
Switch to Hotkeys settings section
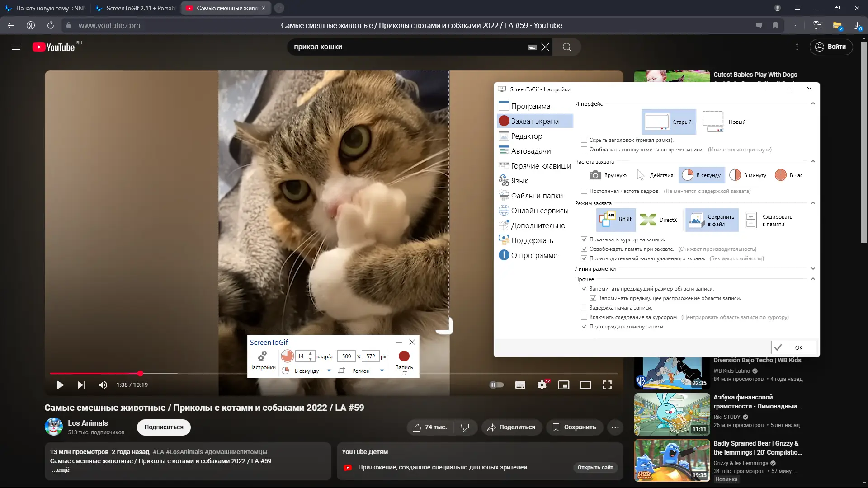coord(541,166)
